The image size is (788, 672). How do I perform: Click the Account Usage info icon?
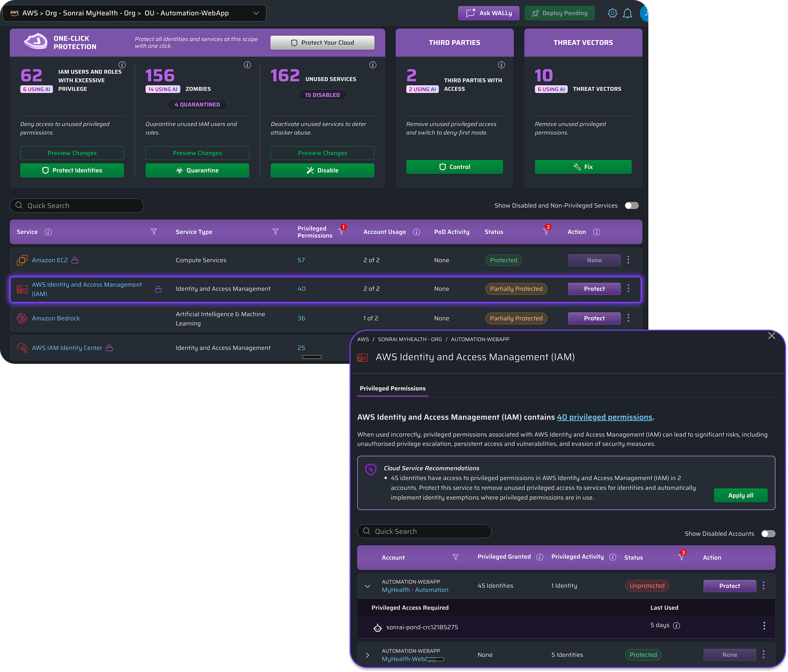point(416,232)
